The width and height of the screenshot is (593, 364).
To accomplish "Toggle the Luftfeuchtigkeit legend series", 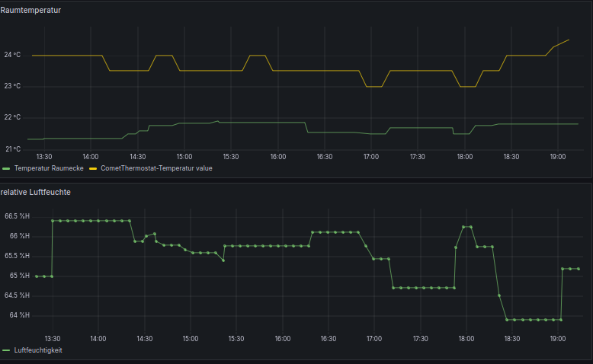I will tap(38, 350).
